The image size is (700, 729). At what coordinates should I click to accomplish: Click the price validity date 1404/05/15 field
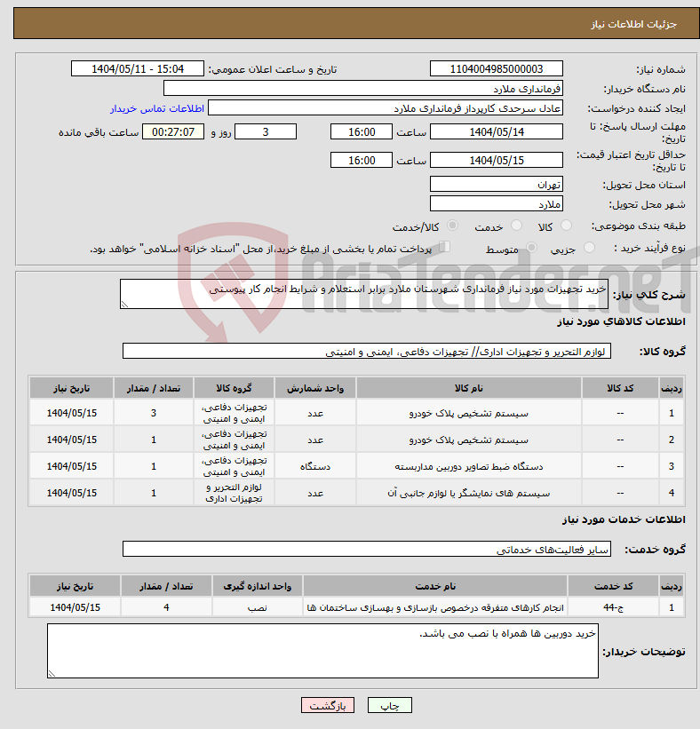[x=497, y=161]
